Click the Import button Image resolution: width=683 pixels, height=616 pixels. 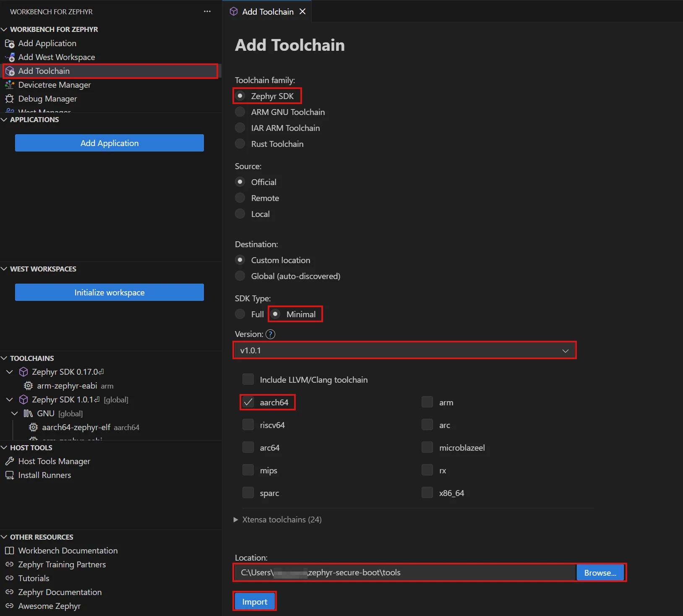click(255, 602)
